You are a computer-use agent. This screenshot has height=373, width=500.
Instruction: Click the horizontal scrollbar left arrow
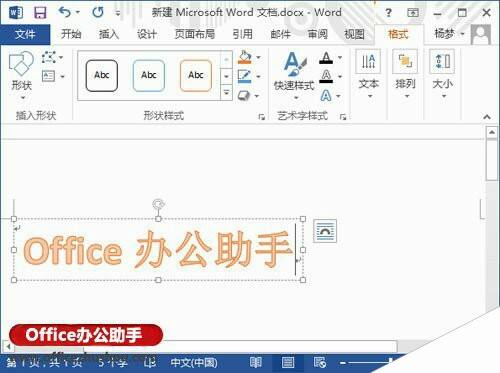tap(8, 347)
